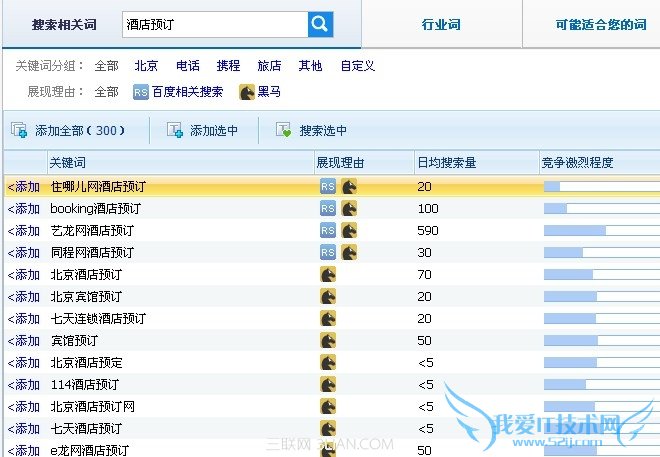Screen dimensions: 660x457
Task: Select search volume 590 cell
Action: click(428, 231)
